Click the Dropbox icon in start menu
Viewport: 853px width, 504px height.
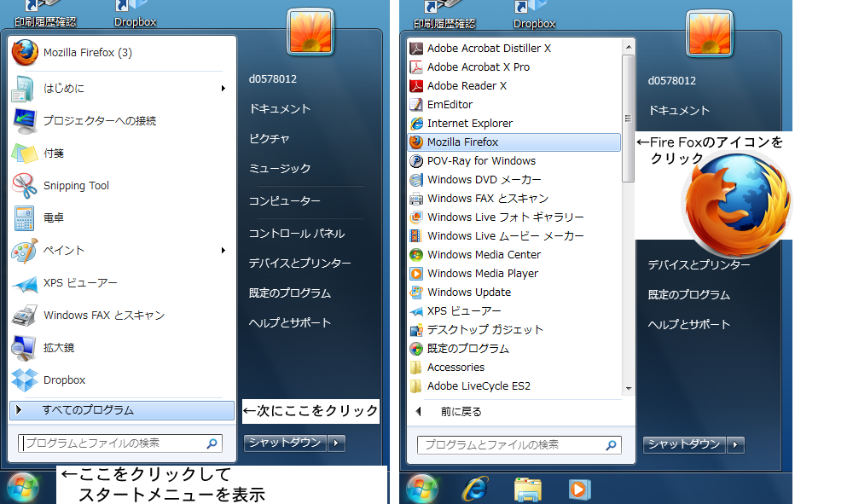click(x=24, y=379)
